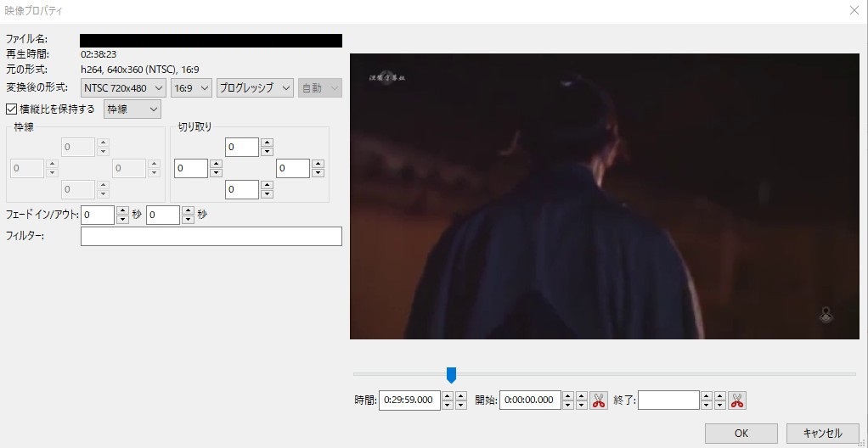
Task: Click the OK button
Action: pyautogui.click(x=741, y=433)
